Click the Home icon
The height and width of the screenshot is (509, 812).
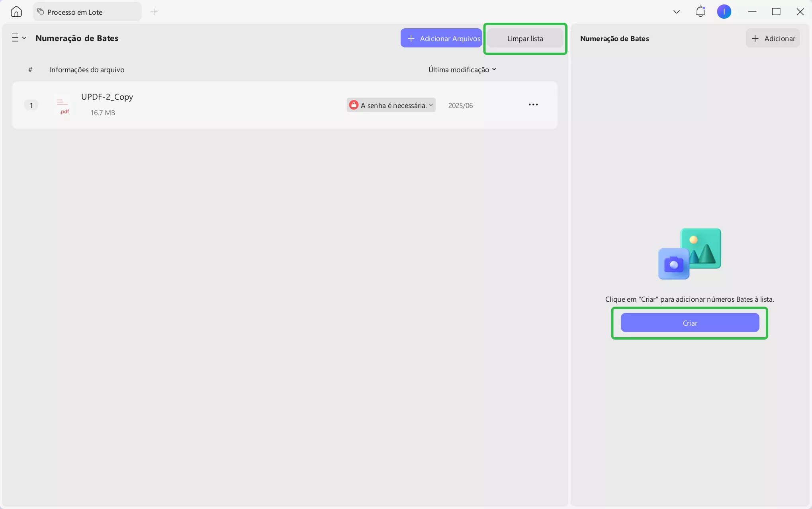point(16,12)
